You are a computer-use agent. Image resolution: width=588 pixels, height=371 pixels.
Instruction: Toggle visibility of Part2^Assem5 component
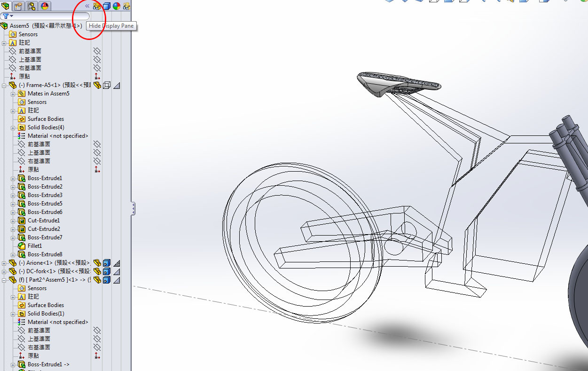coord(97,280)
